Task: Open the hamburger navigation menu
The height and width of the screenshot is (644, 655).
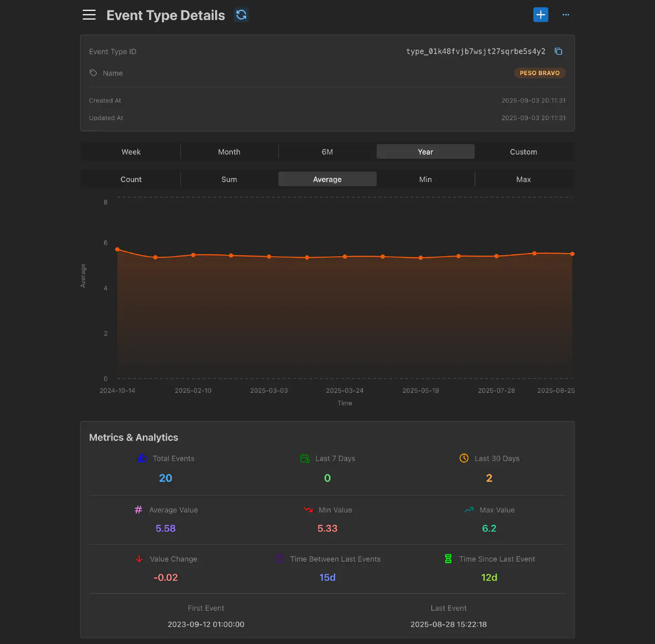Action: 89,15
